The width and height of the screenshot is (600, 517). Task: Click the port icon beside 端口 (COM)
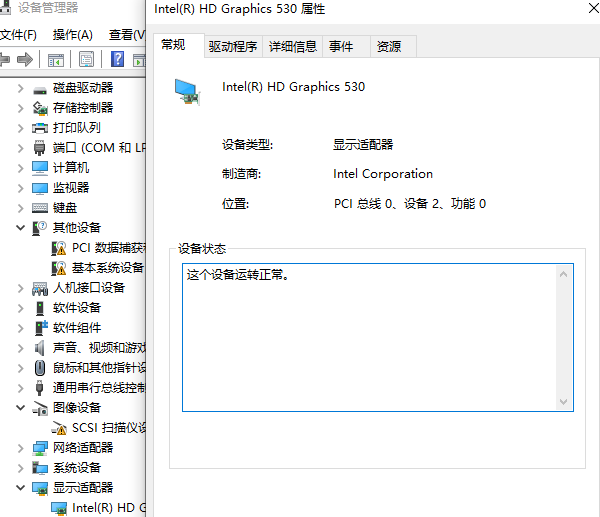(x=39, y=148)
